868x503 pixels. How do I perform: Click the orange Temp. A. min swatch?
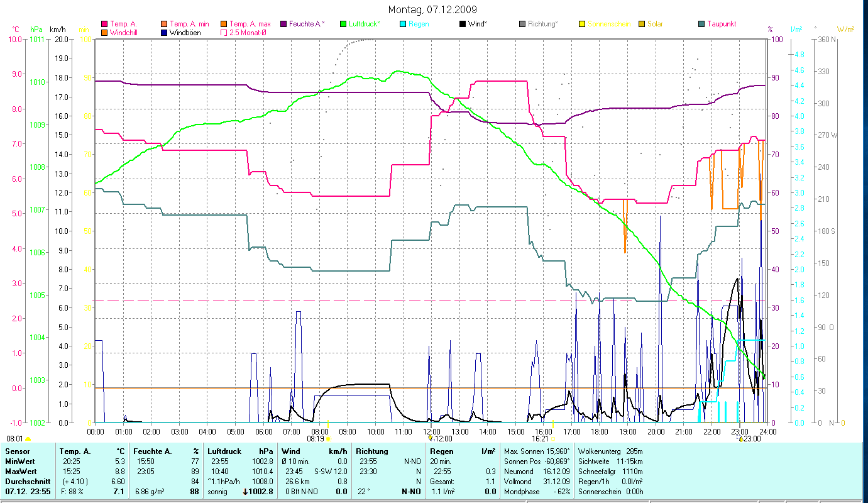click(x=165, y=24)
